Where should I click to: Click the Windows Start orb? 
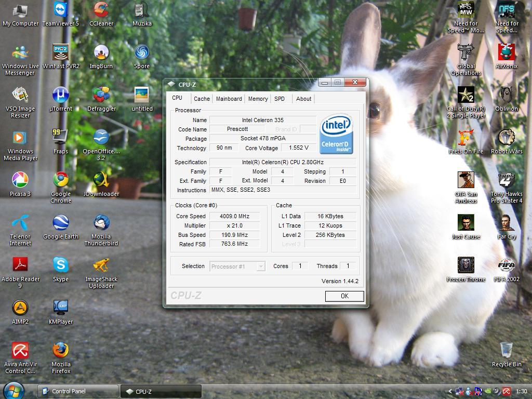[x=14, y=391]
